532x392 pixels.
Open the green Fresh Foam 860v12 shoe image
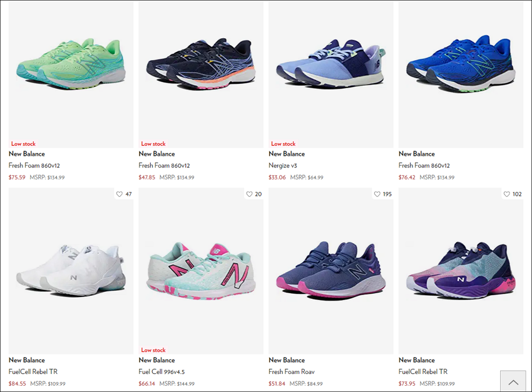(x=71, y=74)
